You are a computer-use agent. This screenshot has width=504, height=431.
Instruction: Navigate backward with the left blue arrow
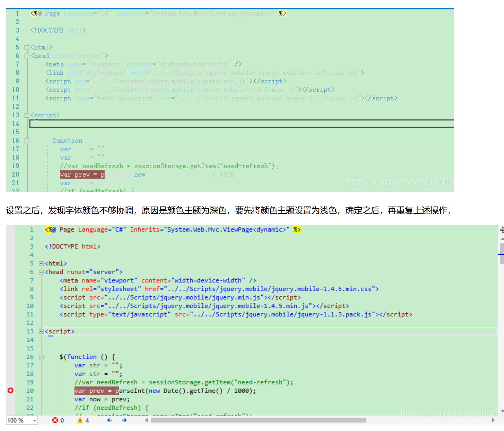point(110,420)
